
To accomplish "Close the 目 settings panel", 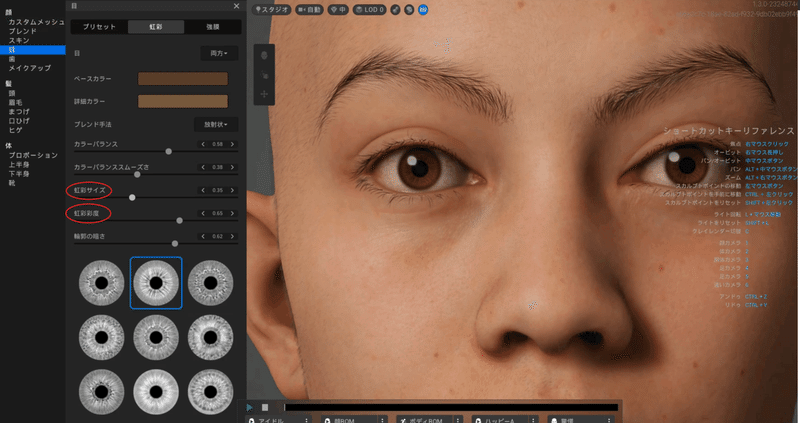I will click(x=236, y=6).
